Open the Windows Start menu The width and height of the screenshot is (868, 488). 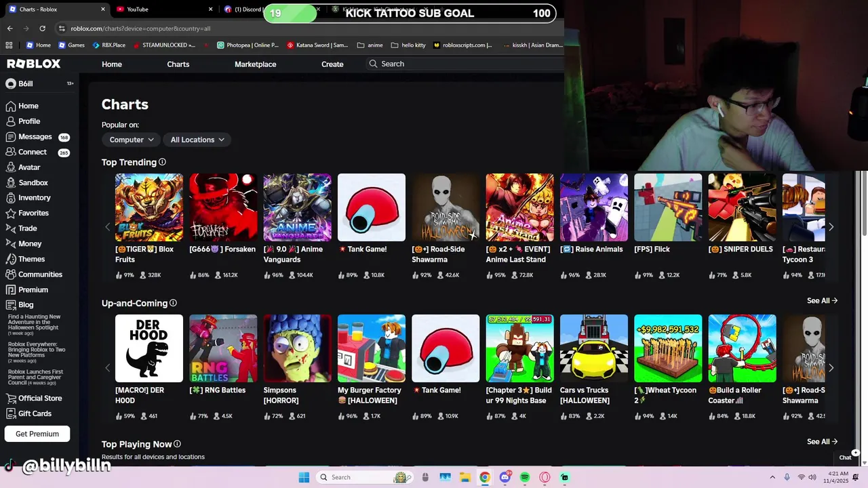click(304, 477)
